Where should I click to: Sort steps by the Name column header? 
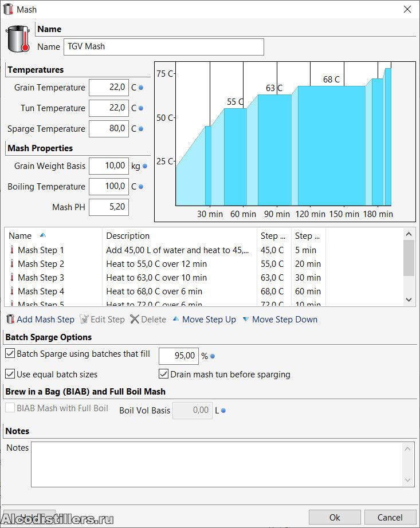click(21, 236)
